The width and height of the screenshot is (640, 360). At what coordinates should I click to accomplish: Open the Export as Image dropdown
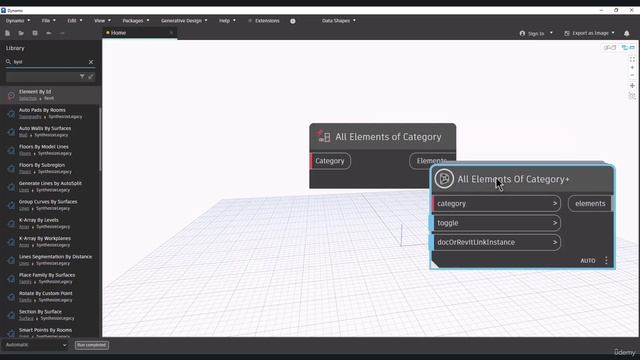589,33
